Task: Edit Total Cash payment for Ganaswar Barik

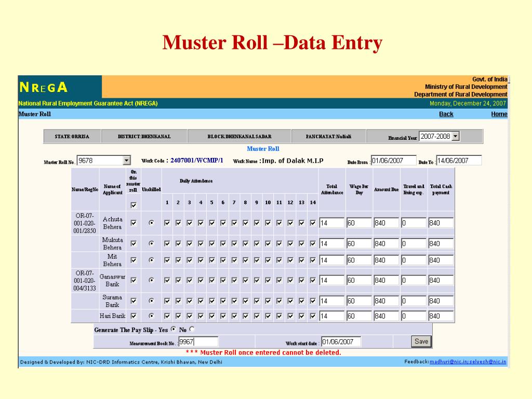Action: pos(441,280)
